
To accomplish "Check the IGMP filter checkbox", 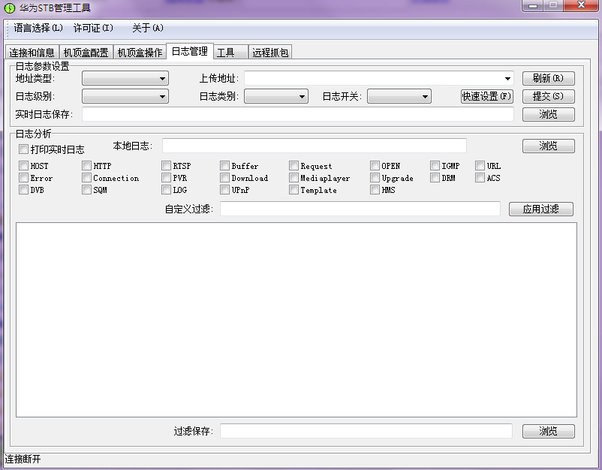I will coord(435,165).
